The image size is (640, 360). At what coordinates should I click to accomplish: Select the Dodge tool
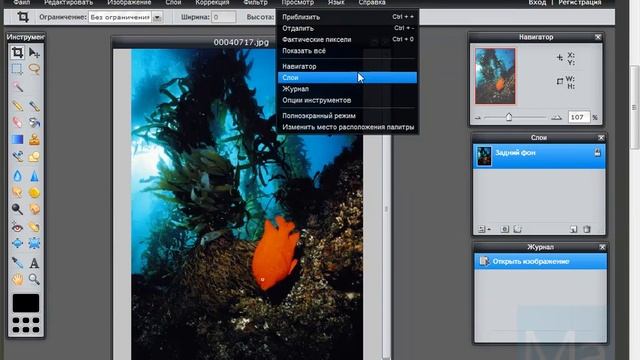click(x=17, y=209)
